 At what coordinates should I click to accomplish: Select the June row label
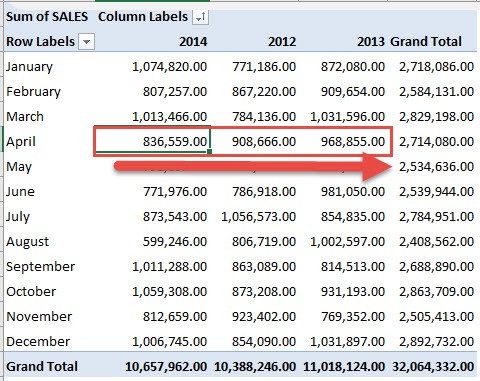point(20,192)
